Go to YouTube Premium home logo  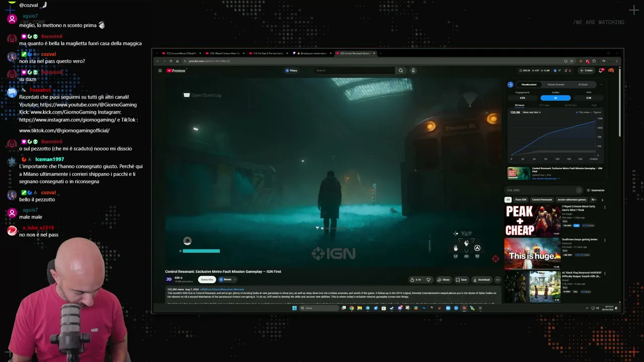pyautogui.click(x=176, y=70)
